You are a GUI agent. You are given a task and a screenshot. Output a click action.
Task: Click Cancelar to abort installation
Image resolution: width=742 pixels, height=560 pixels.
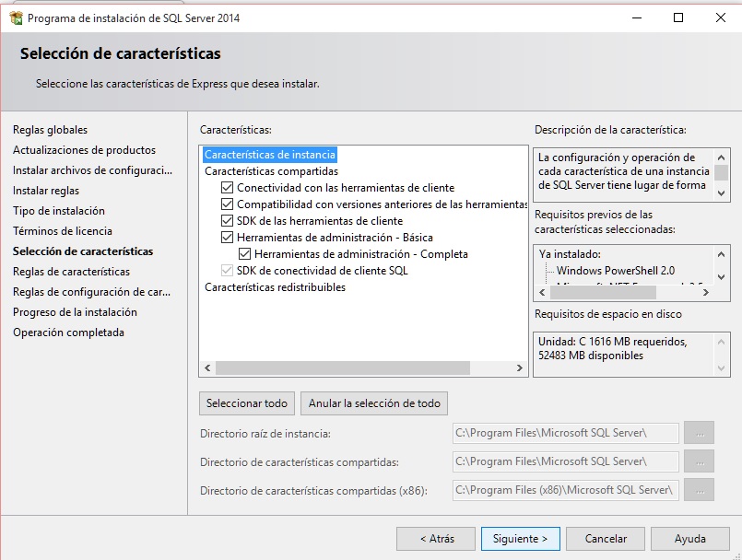pos(605,539)
